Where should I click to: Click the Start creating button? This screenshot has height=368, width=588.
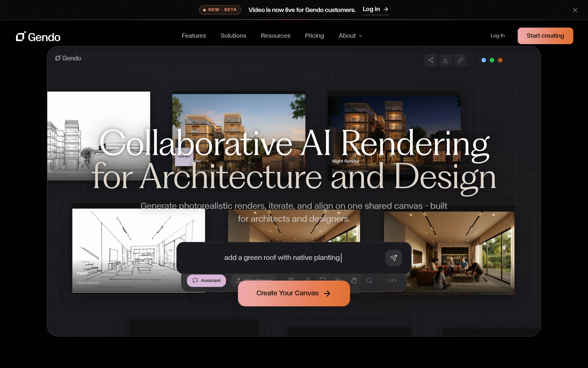point(545,36)
